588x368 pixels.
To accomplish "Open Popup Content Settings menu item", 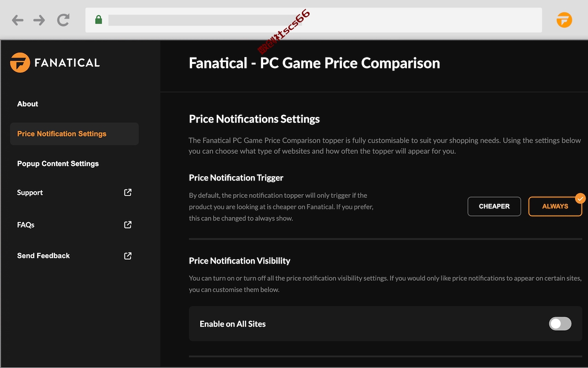I will (58, 164).
